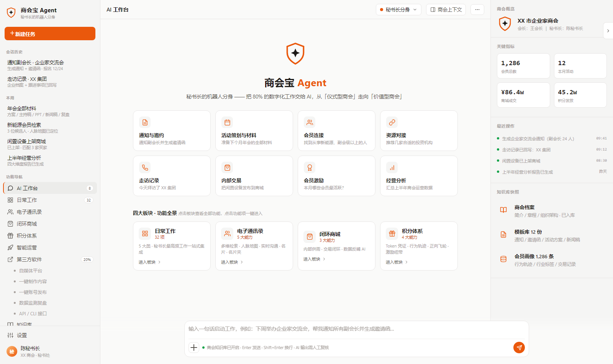The height and width of the screenshot is (364, 613).
Task: Click the 新建任务 button
Action: click(50, 33)
